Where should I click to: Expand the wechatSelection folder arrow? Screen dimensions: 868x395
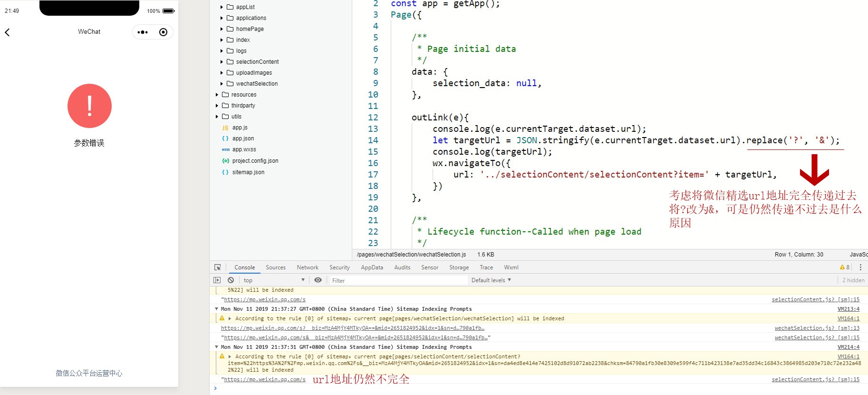click(222, 84)
